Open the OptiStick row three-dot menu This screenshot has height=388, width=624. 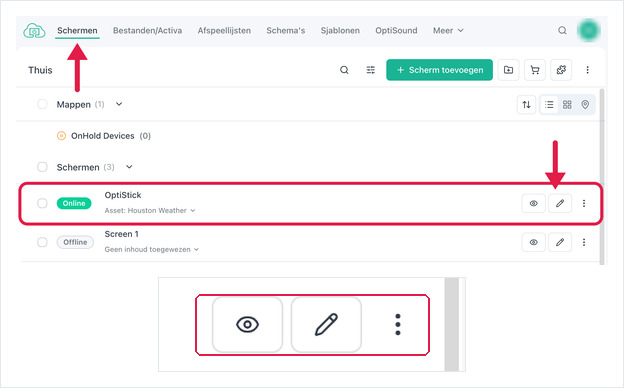coord(584,203)
